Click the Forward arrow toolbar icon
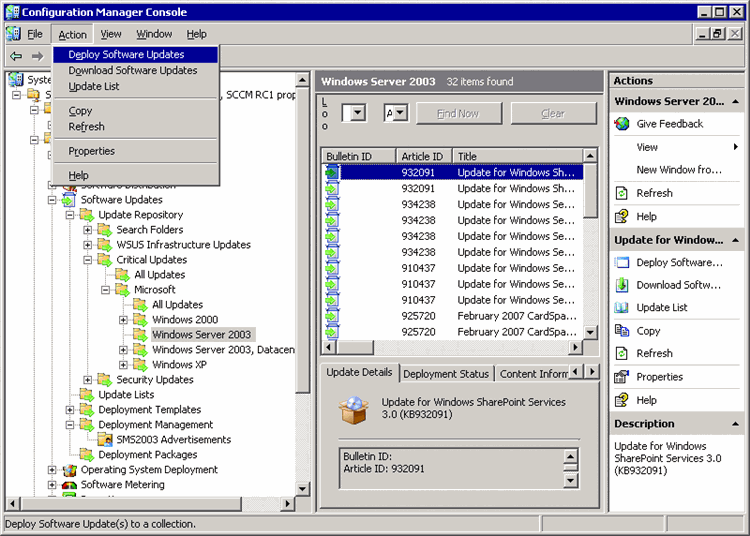This screenshot has height=536, width=750. coord(37,56)
